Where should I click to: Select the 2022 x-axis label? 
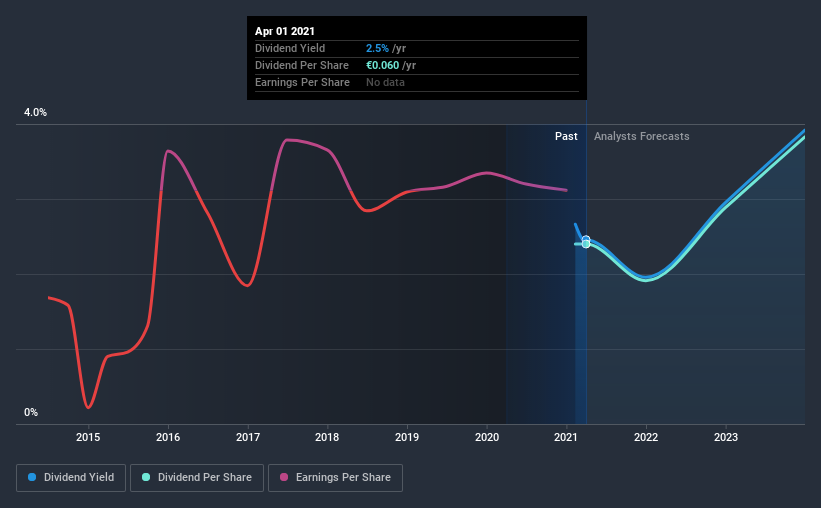(646, 437)
